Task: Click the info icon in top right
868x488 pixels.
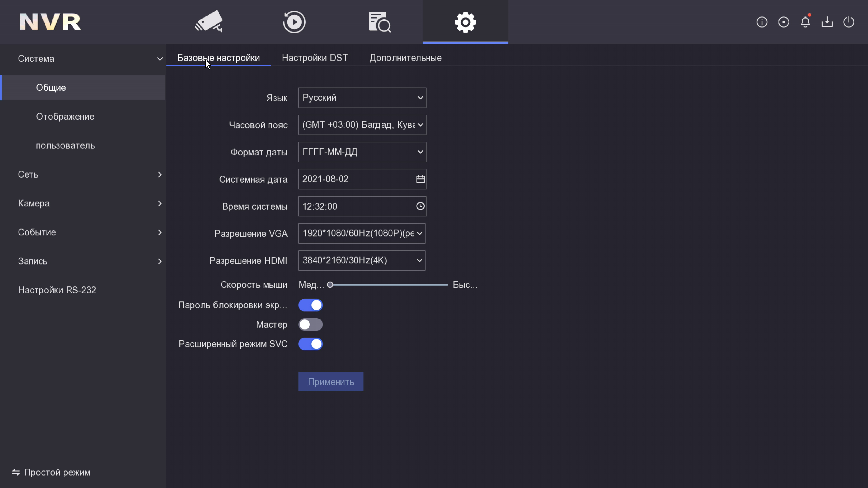Action: point(762,22)
